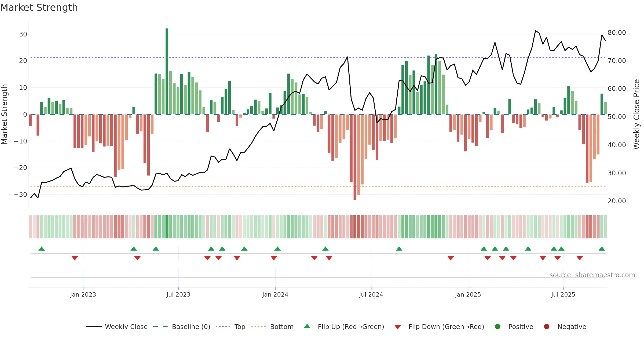Click the green flip-up marker just after Jan 2024
Screen dimensions: 644x362
pyautogui.click(x=277, y=249)
